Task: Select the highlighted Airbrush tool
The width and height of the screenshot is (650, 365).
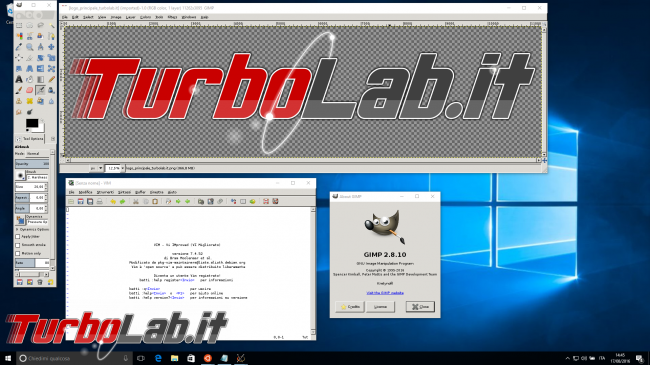Action: tap(41, 90)
